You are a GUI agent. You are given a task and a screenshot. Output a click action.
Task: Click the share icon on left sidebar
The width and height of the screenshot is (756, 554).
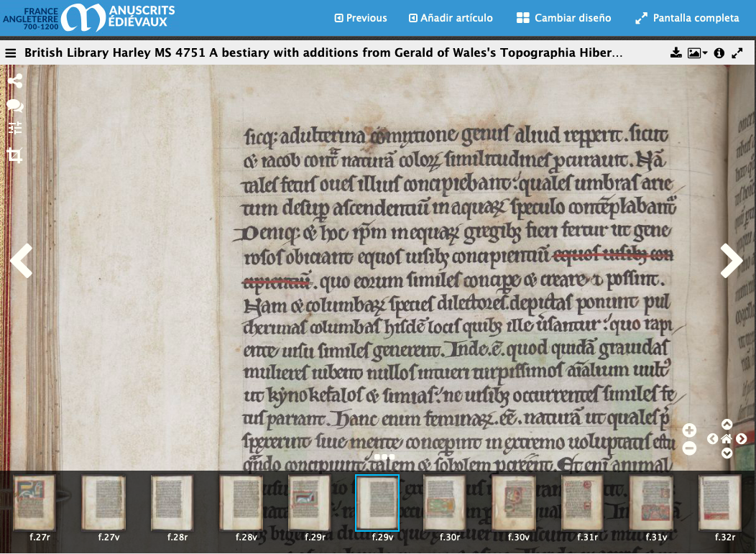coord(15,81)
